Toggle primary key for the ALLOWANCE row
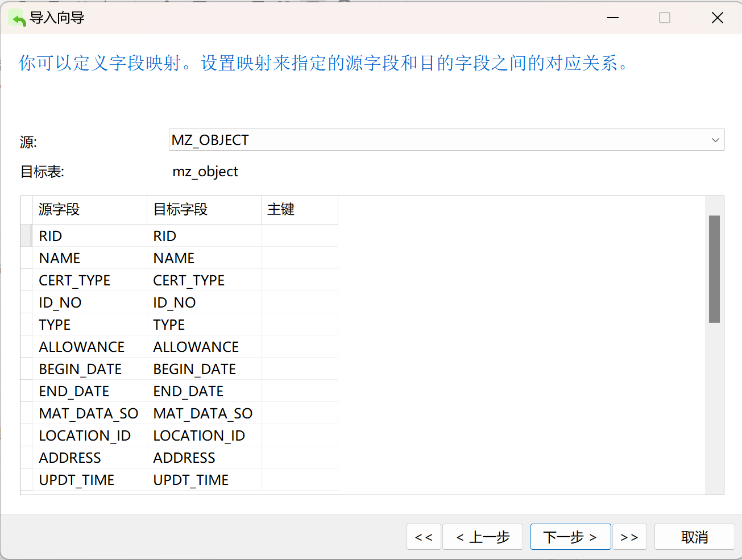The width and height of the screenshot is (742, 560). (300, 347)
